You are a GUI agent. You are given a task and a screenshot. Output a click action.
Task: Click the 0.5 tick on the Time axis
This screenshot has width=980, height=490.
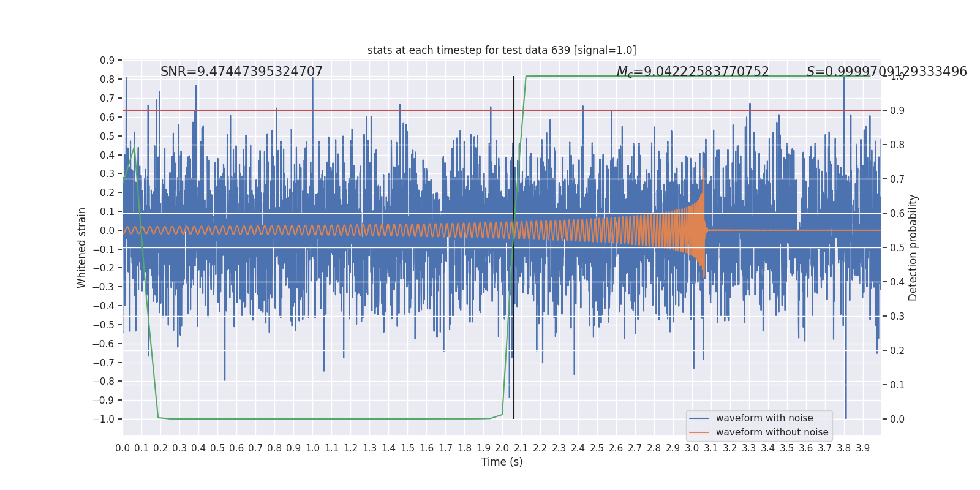[x=217, y=448]
